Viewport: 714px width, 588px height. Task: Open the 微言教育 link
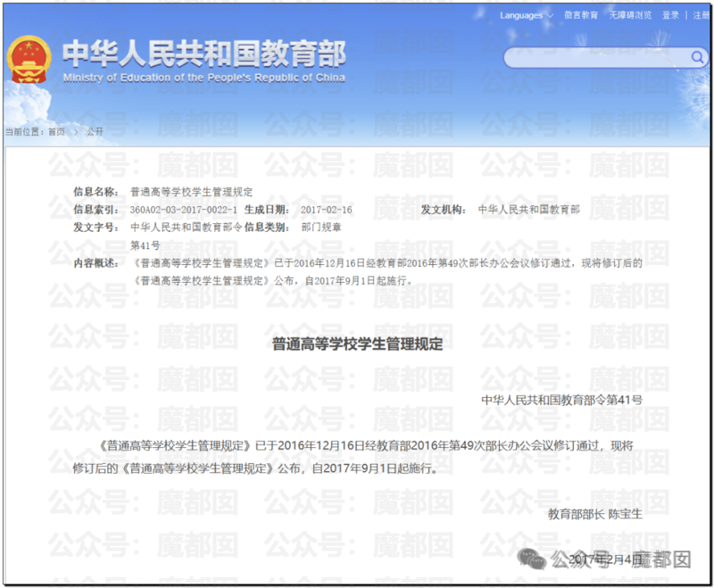[x=581, y=15]
